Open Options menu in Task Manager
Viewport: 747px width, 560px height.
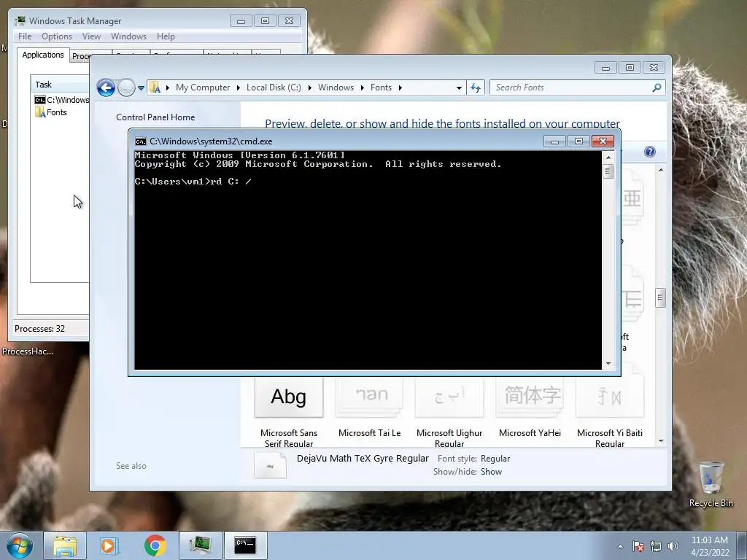coord(57,36)
